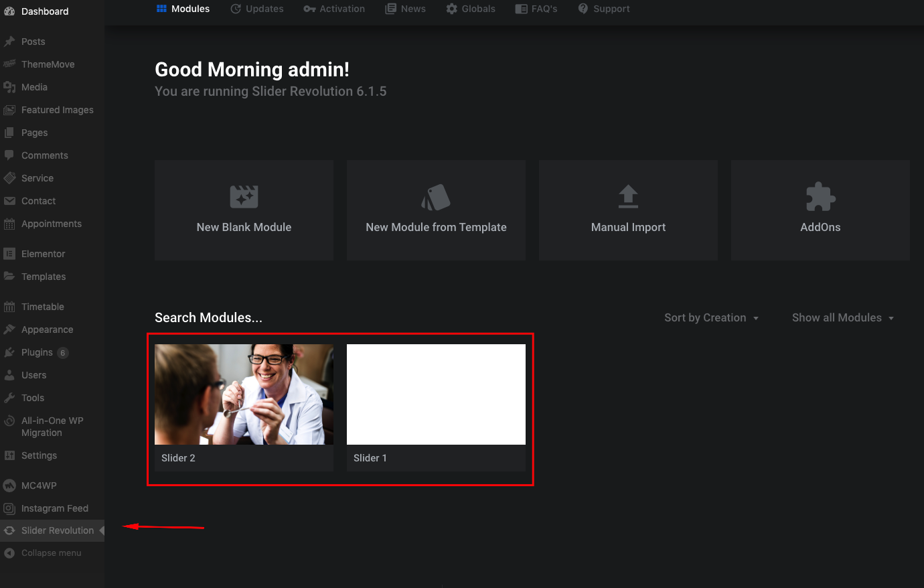Click the Appointments calendar icon
924x588 pixels.
click(x=9, y=224)
